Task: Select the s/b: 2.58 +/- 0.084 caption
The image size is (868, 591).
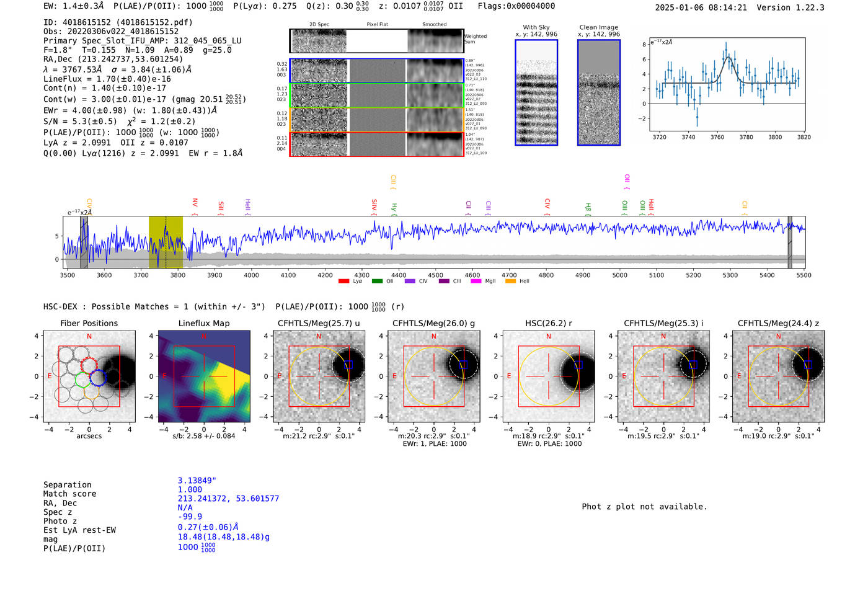Action: click(204, 436)
